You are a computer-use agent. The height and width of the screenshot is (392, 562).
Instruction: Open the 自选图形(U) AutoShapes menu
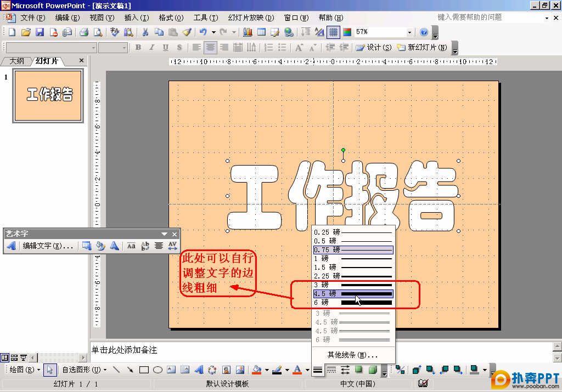84,370
